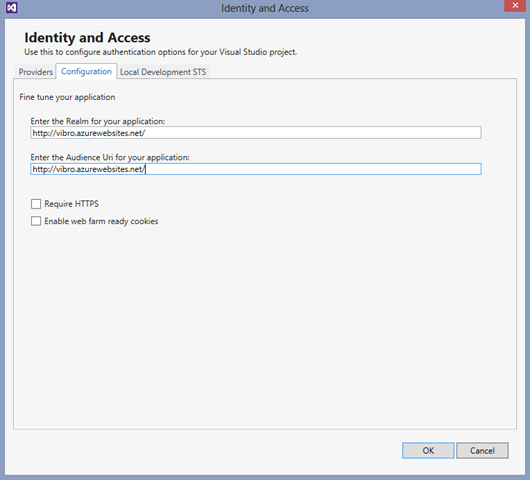Check Enable web farm ready cookies
Viewport: 530px width, 480px height.
pyautogui.click(x=36, y=221)
